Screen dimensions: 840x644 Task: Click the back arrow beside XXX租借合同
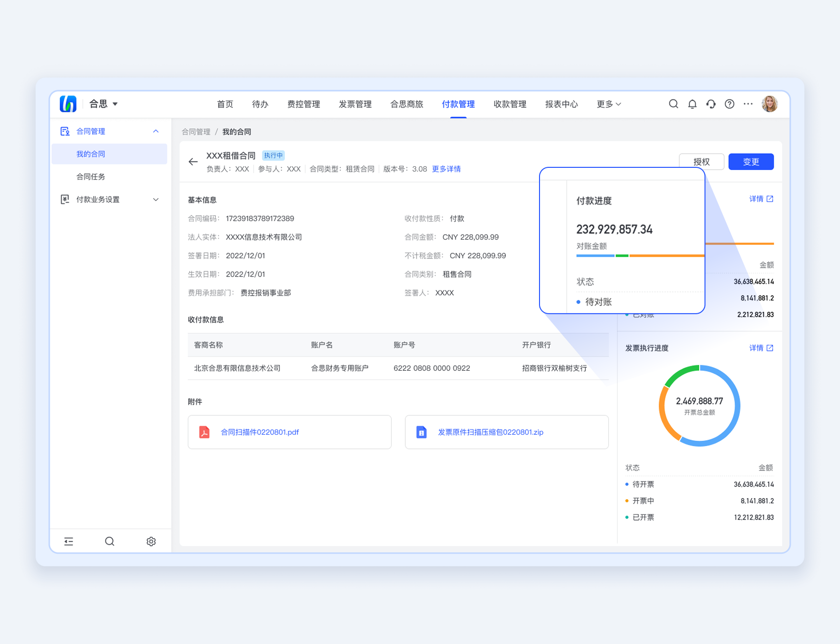193,161
